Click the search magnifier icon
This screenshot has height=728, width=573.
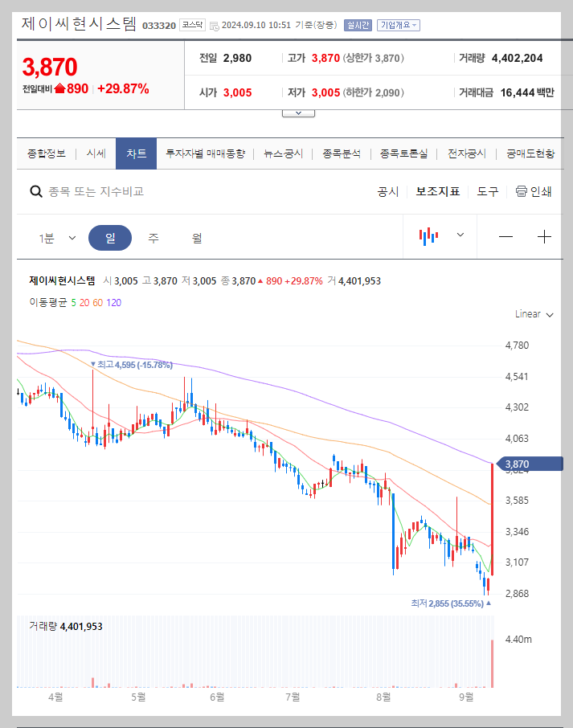point(35,190)
